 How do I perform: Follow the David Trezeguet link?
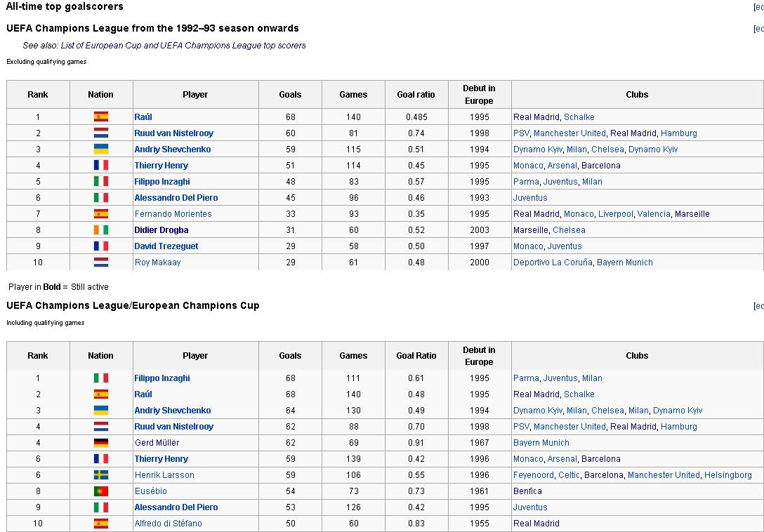coord(166,246)
